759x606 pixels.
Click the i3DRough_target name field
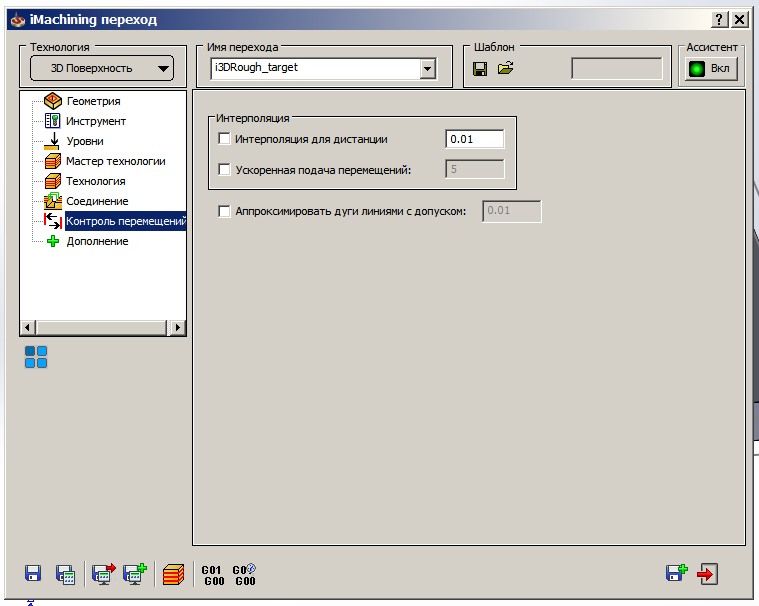coord(316,68)
